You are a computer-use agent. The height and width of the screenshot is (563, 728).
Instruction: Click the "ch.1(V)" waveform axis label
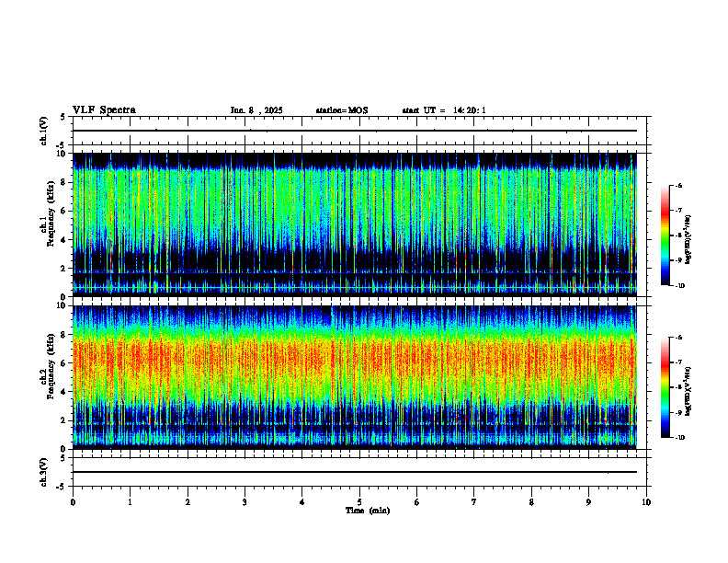(43, 131)
